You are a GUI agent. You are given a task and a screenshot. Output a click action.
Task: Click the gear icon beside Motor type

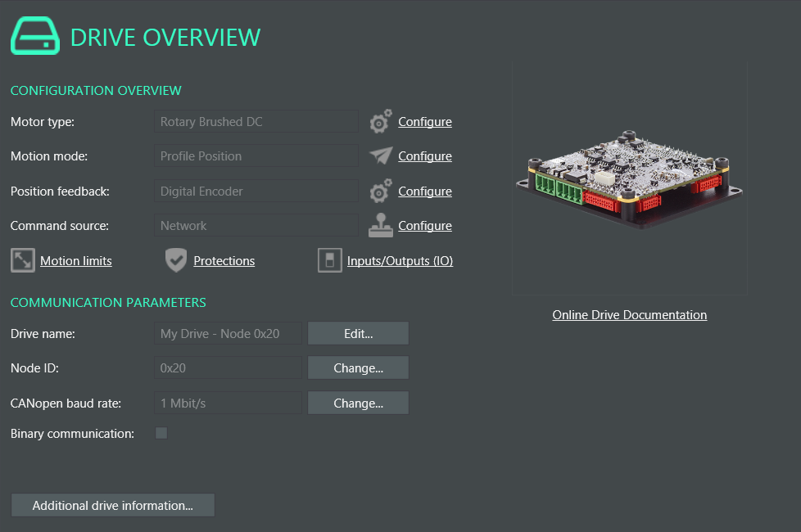380,122
